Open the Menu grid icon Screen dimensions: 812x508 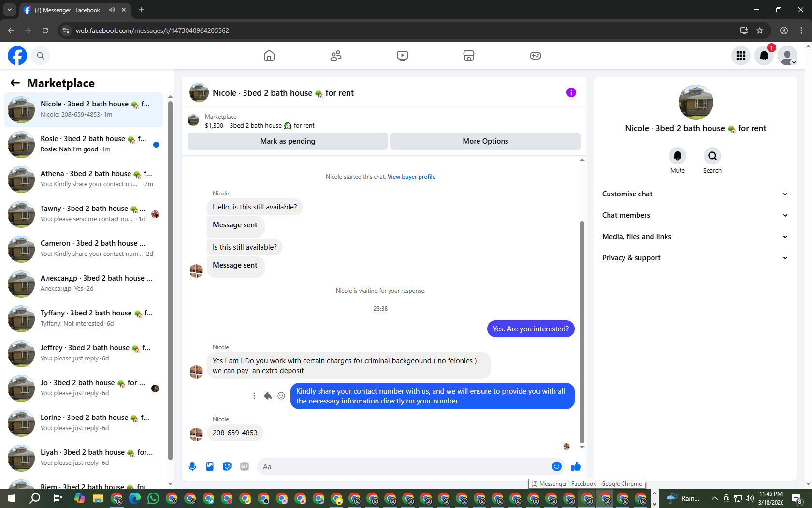741,56
